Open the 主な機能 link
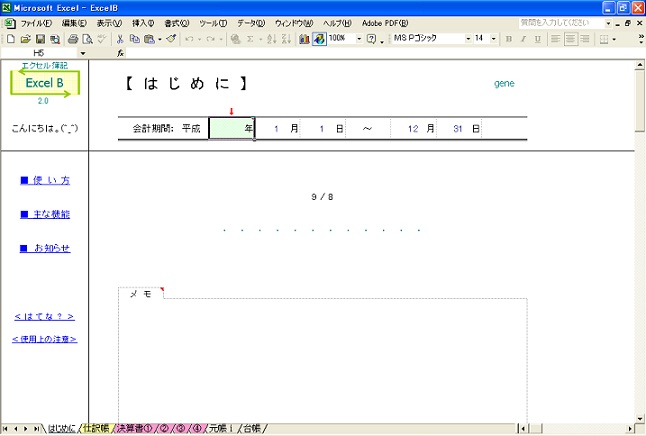The width and height of the screenshot is (646, 436). pyautogui.click(x=45, y=214)
